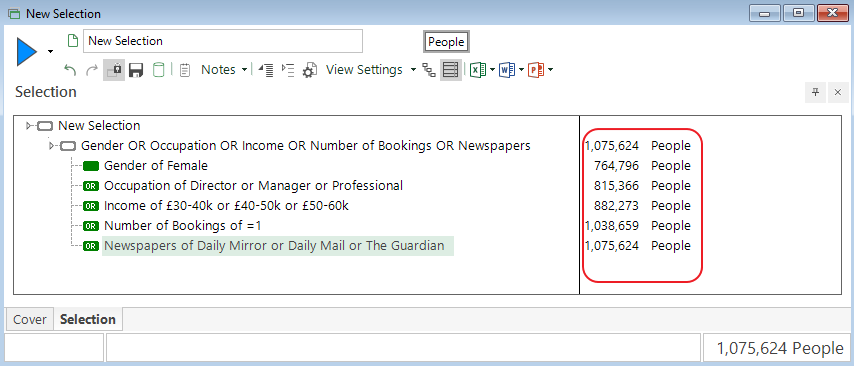
Task: Click the green database cylinder icon
Action: pos(158,70)
